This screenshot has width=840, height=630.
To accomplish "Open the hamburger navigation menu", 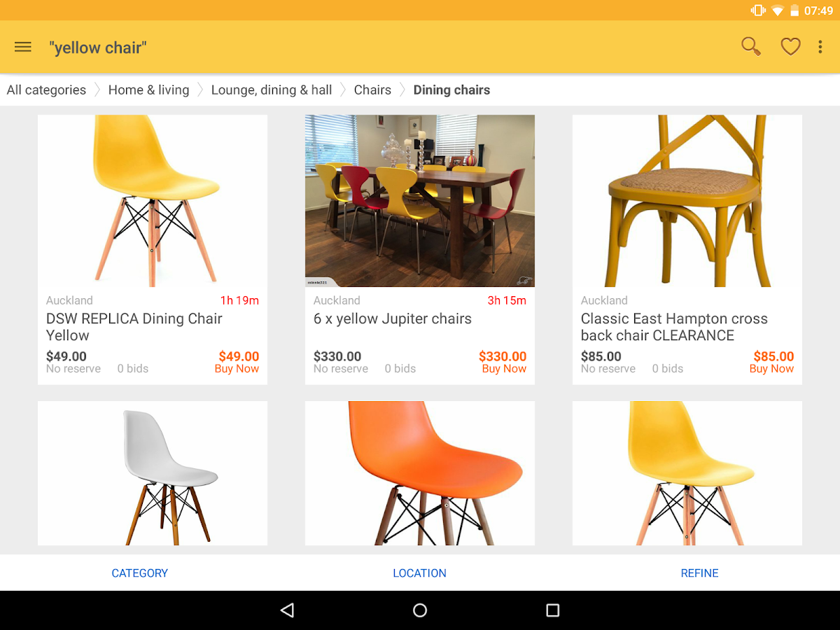I will [x=23, y=47].
